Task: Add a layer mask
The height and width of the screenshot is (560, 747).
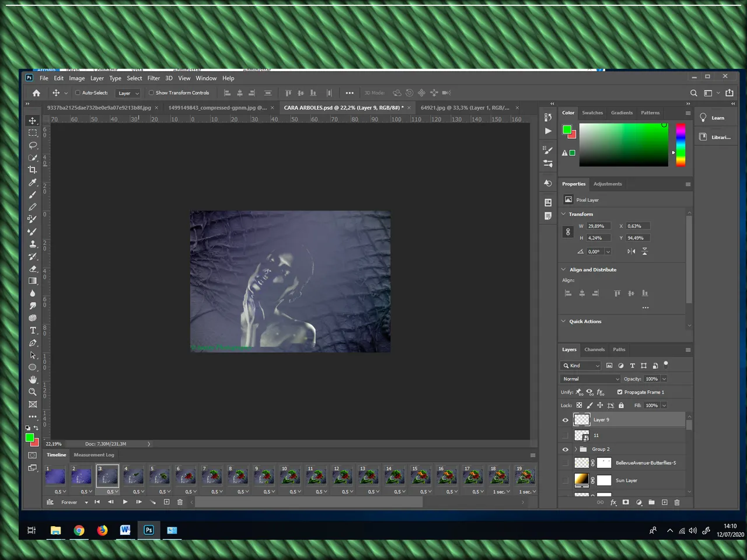Action: click(x=626, y=502)
